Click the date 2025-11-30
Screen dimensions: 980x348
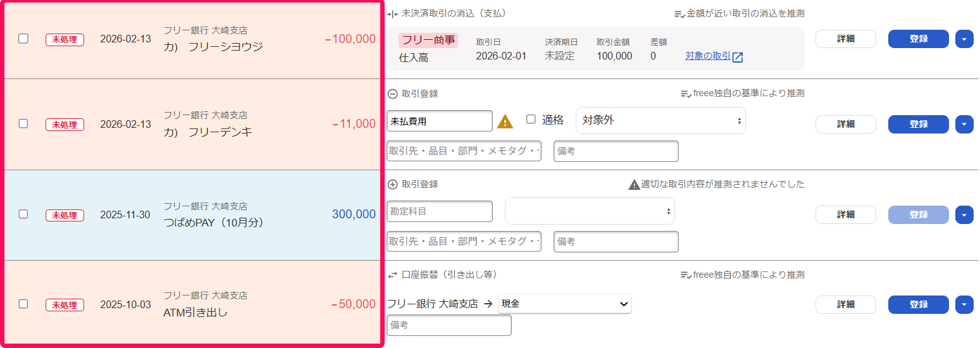pyautogui.click(x=125, y=215)
